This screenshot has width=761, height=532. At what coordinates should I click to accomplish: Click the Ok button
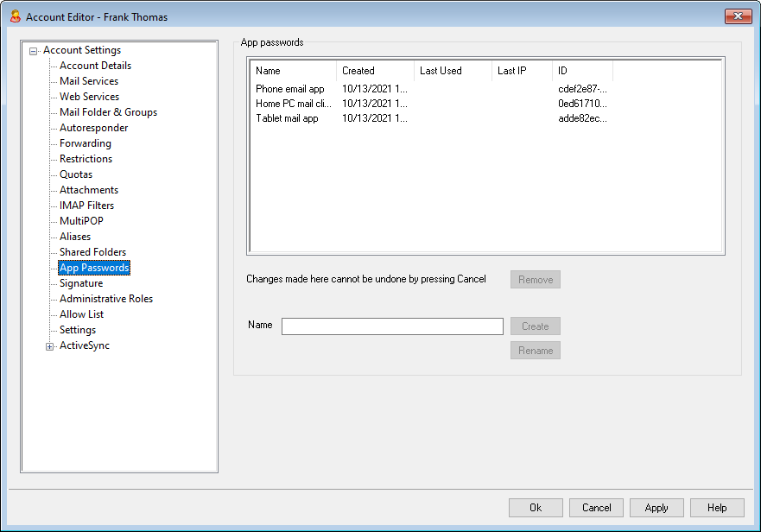(536, 508)
